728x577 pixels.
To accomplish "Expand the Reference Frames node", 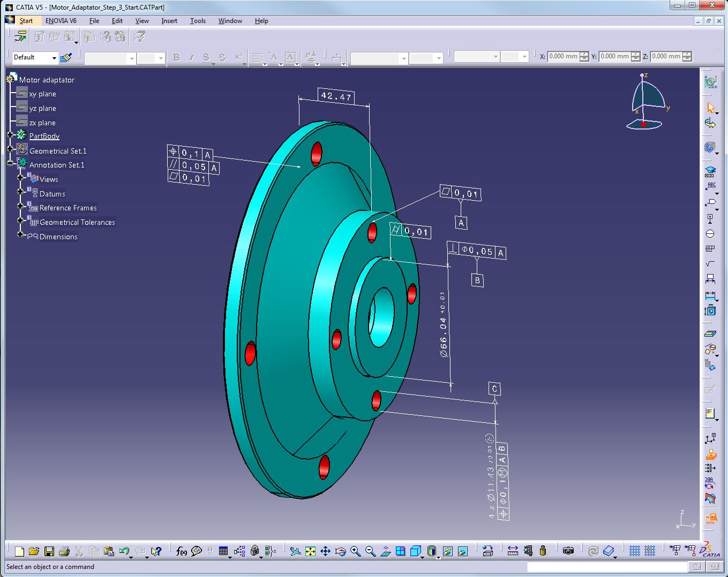I will coord(20,206).
